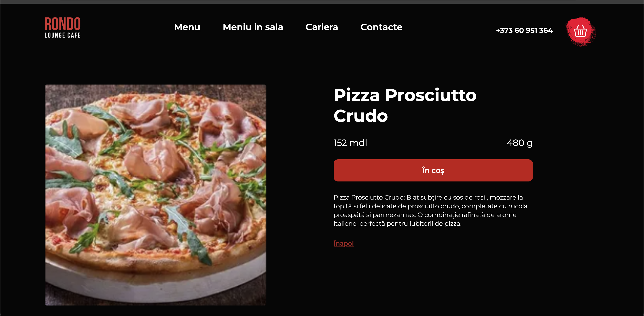Click the 'Pizza Prosciutto' title line
Screen dimensions: 644x316
click(405, 95)
